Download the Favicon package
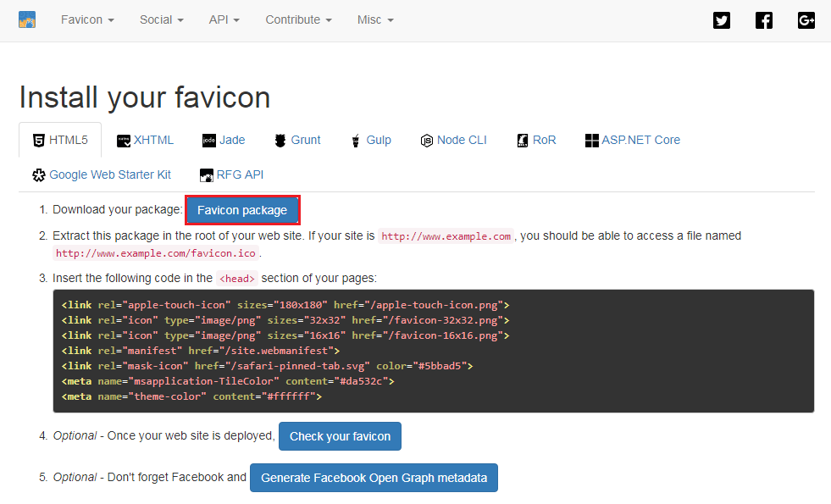Image resolution: width=831 pixels, height=504 pixels. 242,210
